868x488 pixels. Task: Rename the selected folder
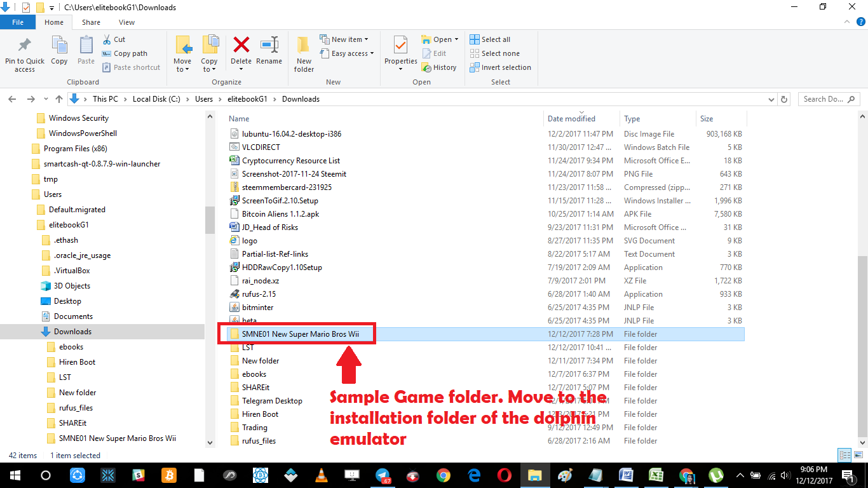click(269, 51)
